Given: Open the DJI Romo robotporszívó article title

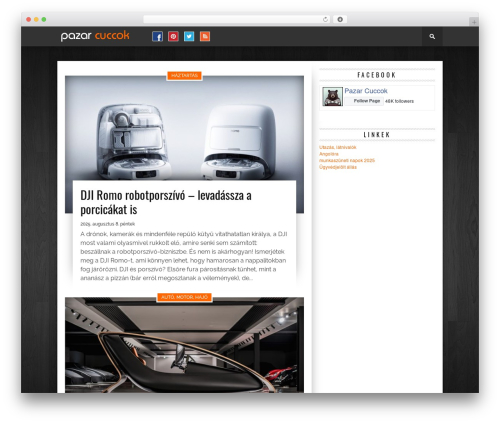Looking at the screenshot, I should tap(166, 202).
